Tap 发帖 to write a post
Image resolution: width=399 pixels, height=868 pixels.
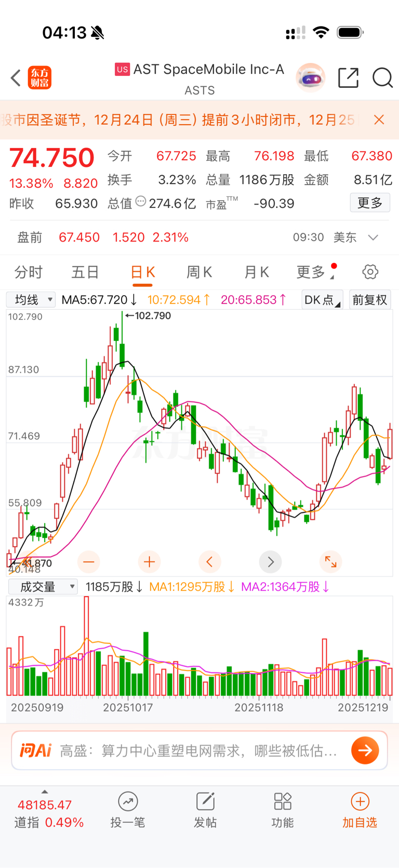(x=205, y=810)
